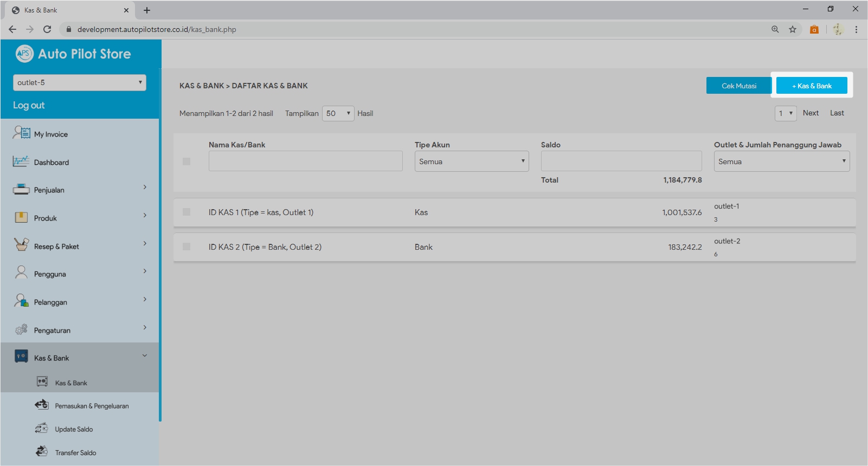This screenshot has height=466, width=868.
Task: Bookmark page with the star icon
Action: pos(793,29)
